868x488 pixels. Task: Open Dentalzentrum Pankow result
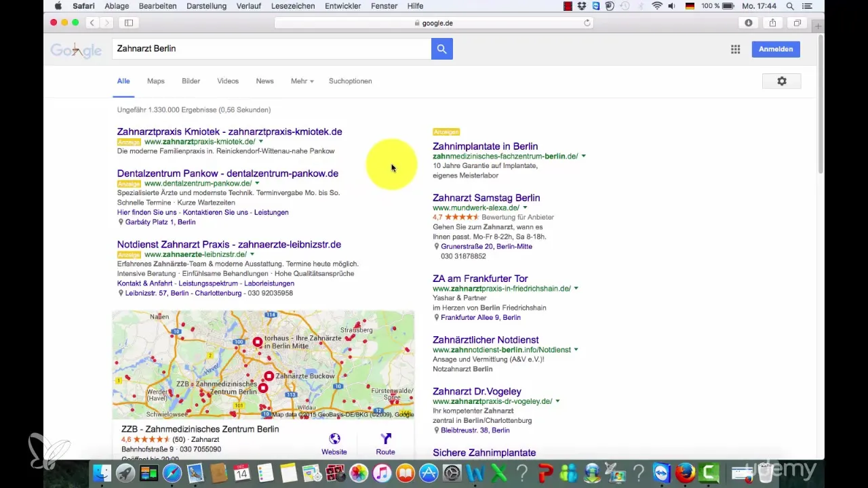coord(227,174)
